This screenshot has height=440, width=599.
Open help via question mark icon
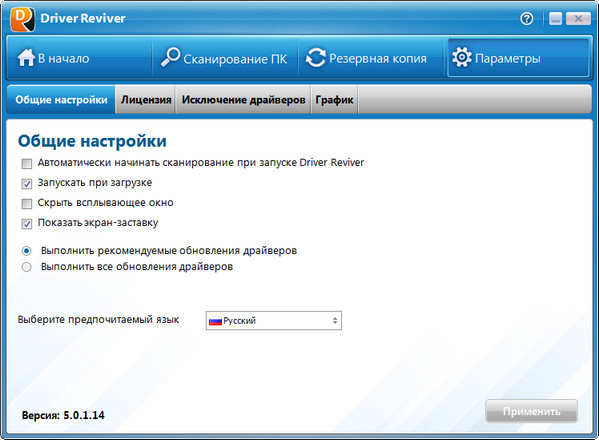tap(527, 18)
